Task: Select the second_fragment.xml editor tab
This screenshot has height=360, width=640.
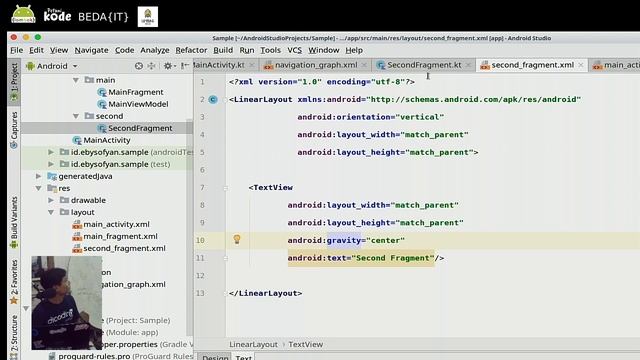Action: pos(532,65)
